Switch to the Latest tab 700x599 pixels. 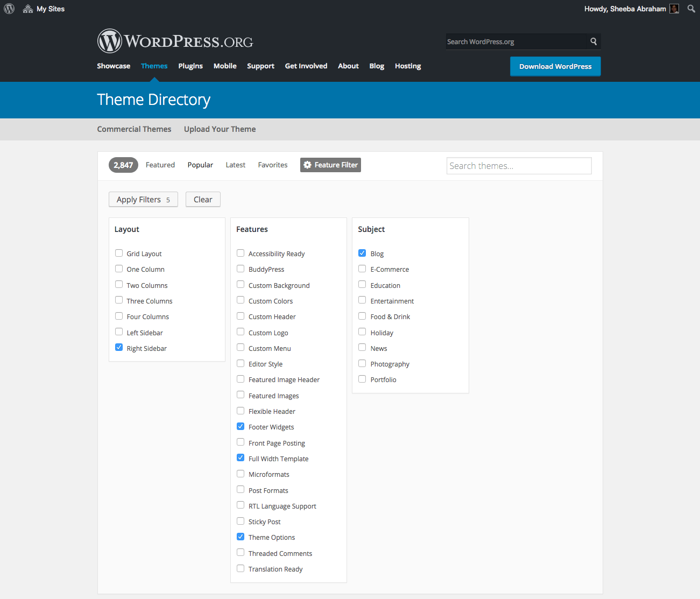(235, 165)
